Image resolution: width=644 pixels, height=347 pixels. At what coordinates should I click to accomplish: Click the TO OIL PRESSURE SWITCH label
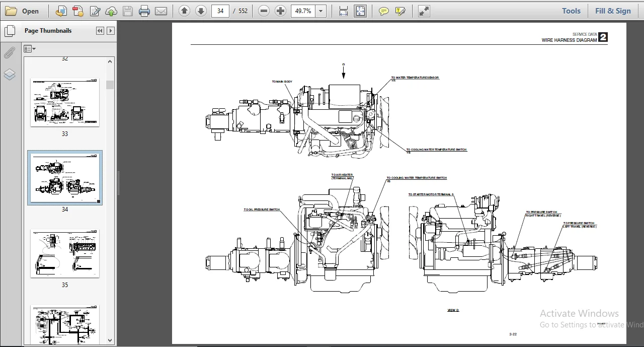[262, 210]
